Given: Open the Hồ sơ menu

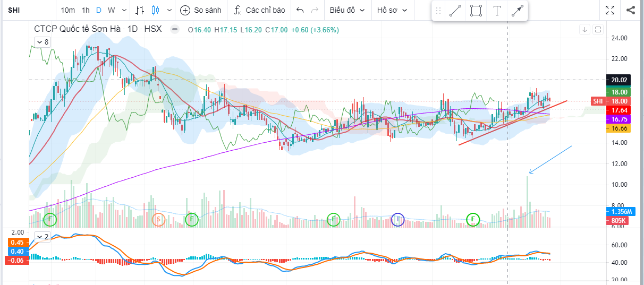Looking at the screenshot, I should coord(392,10).
